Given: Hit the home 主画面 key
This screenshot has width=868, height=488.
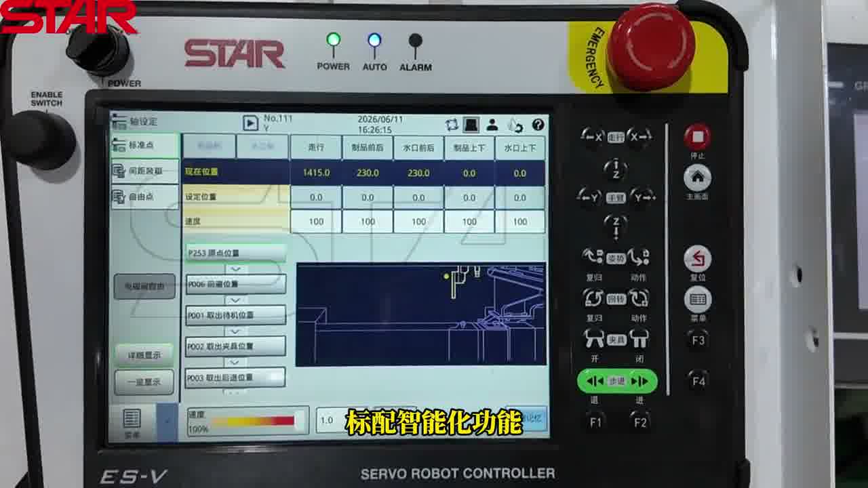Looking at the screenshot, I should 697,178.
